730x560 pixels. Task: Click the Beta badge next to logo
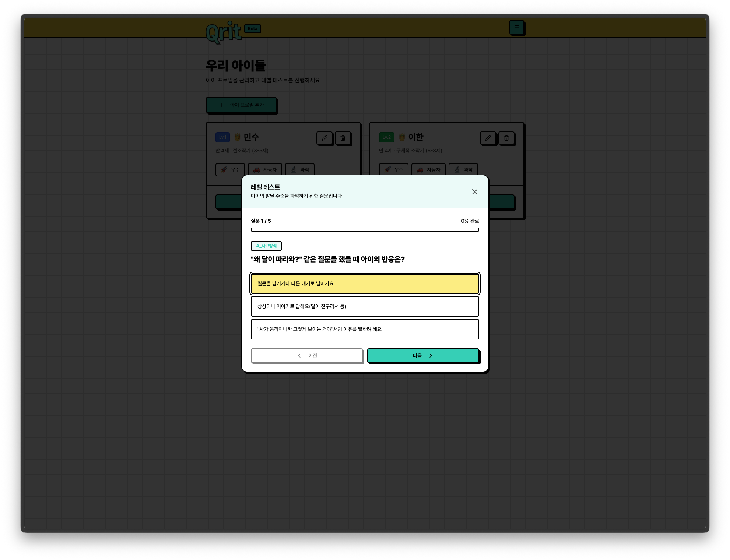tap(253, 29)
